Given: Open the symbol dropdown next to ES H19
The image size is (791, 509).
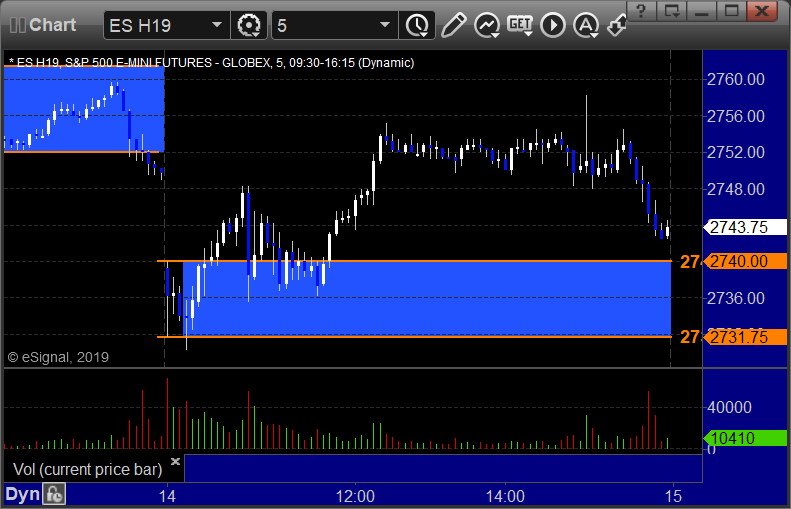Looking at the screenshot, I should click(x=217, y=25).
